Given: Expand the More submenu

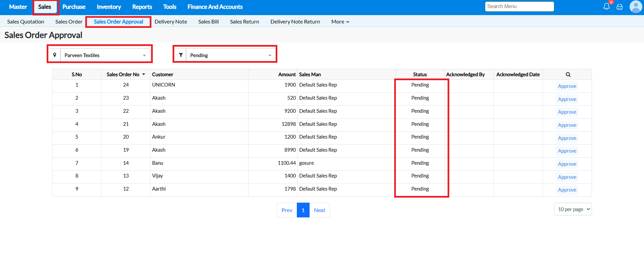Looking at the screenshot, I should 340,22.
